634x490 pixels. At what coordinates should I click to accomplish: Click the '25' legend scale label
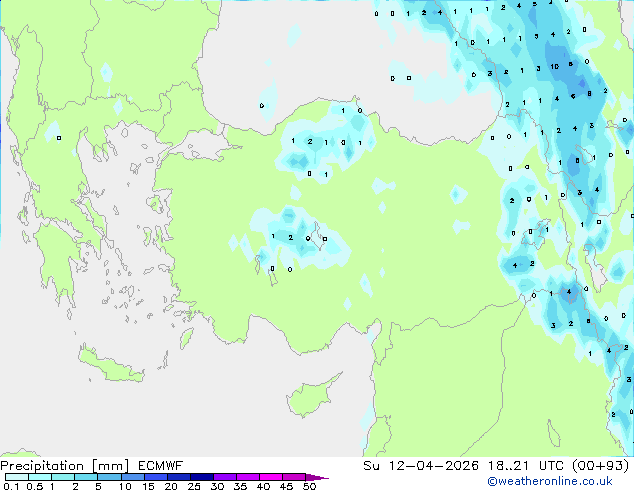tap(194, 486)
